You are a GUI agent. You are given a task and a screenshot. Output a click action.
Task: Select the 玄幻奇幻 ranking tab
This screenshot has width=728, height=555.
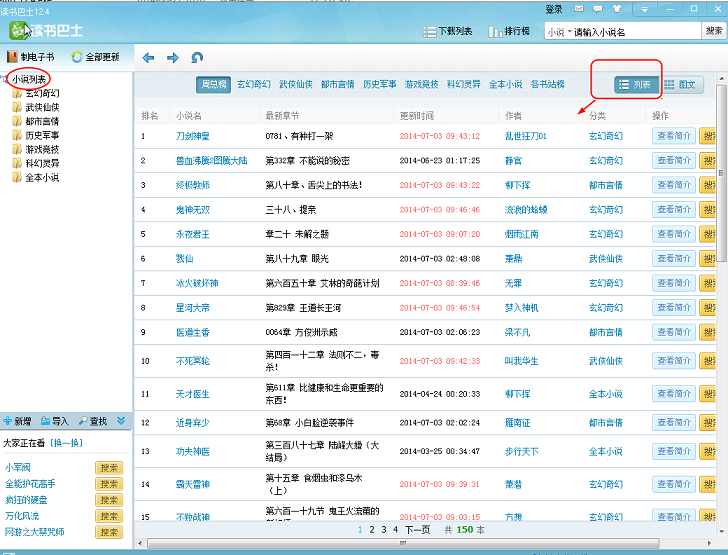254,84
